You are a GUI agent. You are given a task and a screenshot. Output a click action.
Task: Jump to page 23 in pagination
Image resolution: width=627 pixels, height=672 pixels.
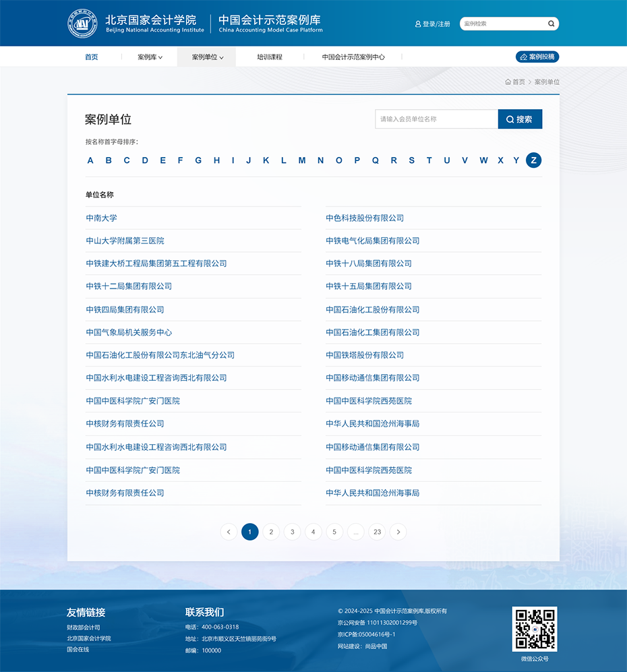[x=377, y=532]
